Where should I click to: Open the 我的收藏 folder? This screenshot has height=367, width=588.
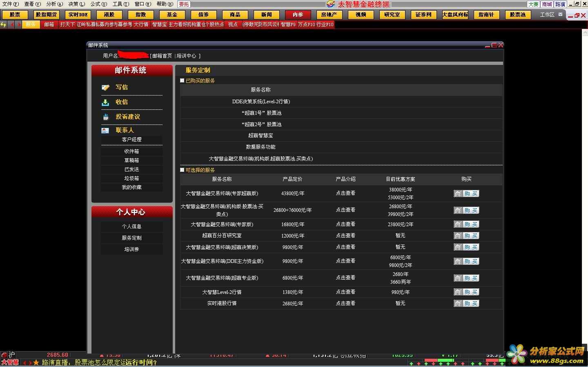coord(132,187)
